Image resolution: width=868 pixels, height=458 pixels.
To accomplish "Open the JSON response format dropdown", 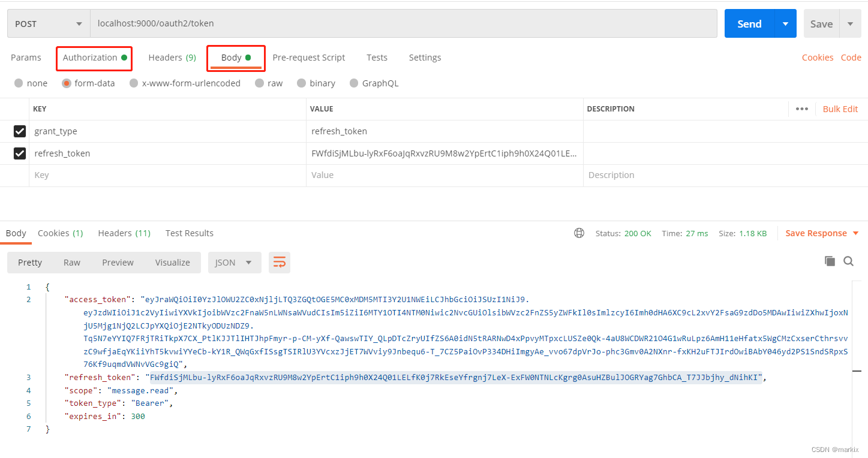I will (x=234, y=262).
